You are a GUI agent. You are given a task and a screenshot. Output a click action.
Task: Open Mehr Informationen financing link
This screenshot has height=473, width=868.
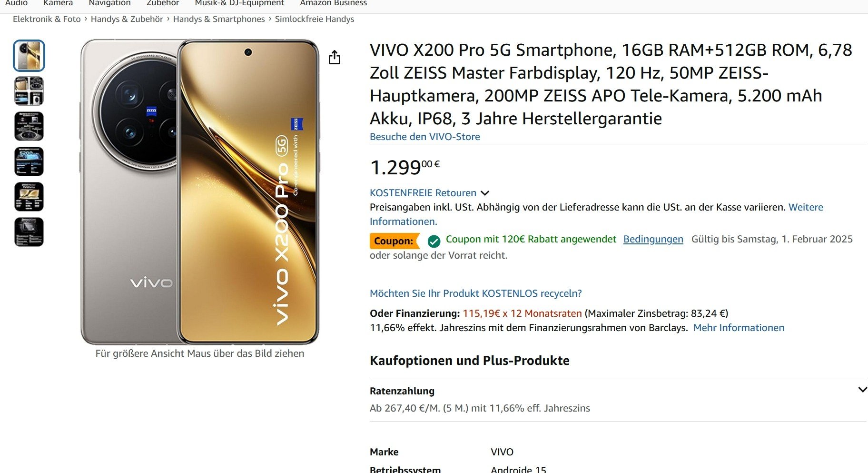point(739,328)
